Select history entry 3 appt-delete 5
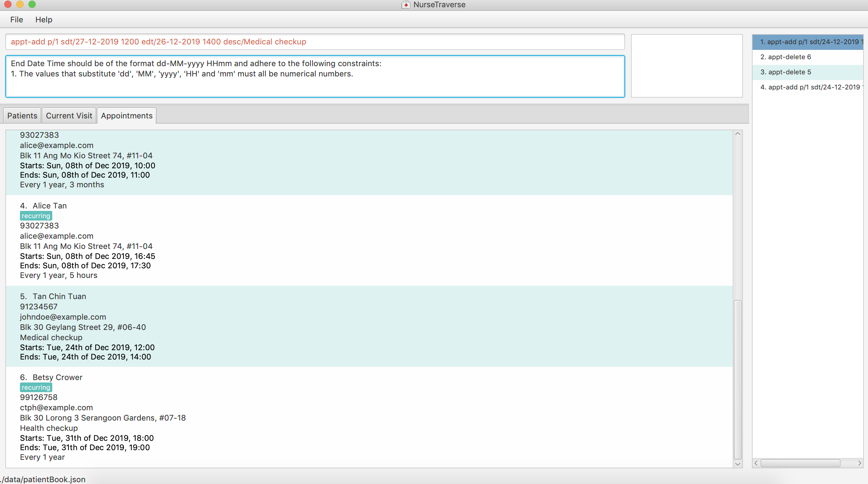The height and width of the screenshot is (484, 868). (808, 72)
